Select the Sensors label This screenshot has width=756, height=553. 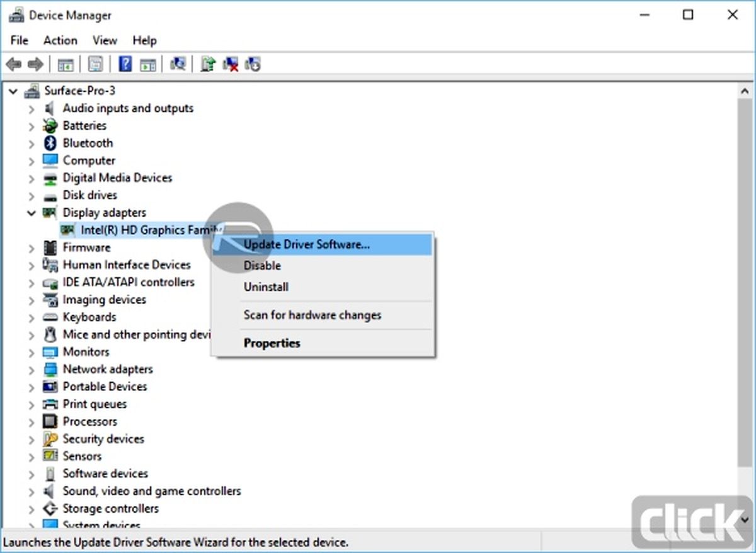tap(82, 457)
